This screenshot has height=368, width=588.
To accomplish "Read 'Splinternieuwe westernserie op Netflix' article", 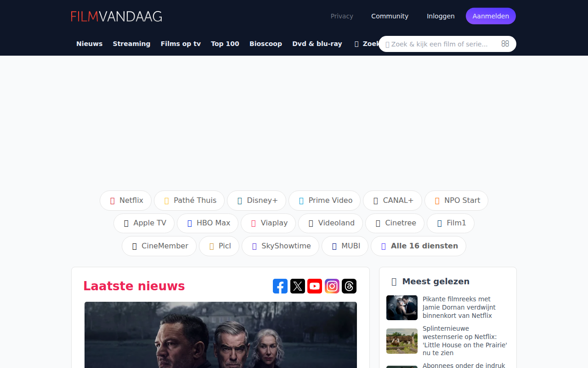I will [x=465, y=341].
